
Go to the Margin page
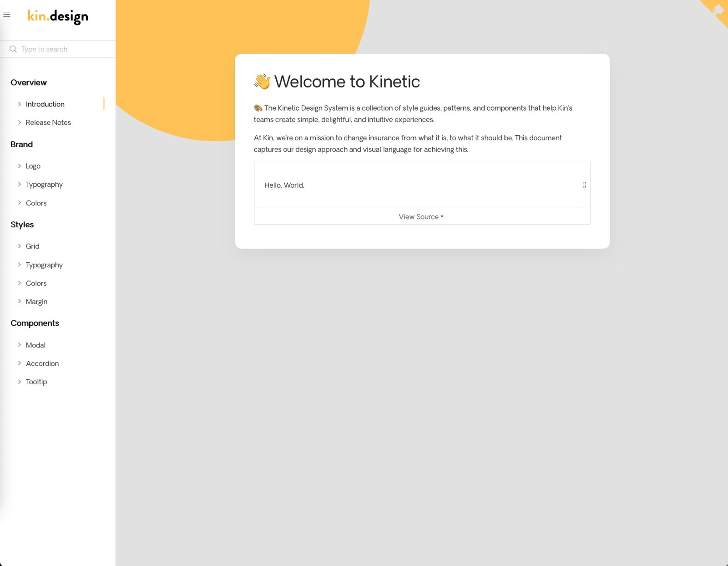[37, 302]
